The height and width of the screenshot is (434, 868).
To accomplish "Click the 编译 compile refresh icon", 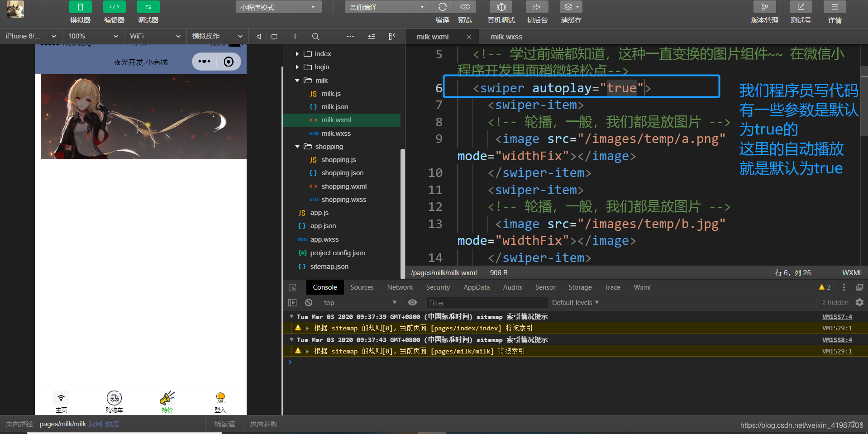I will coord(442,7).
